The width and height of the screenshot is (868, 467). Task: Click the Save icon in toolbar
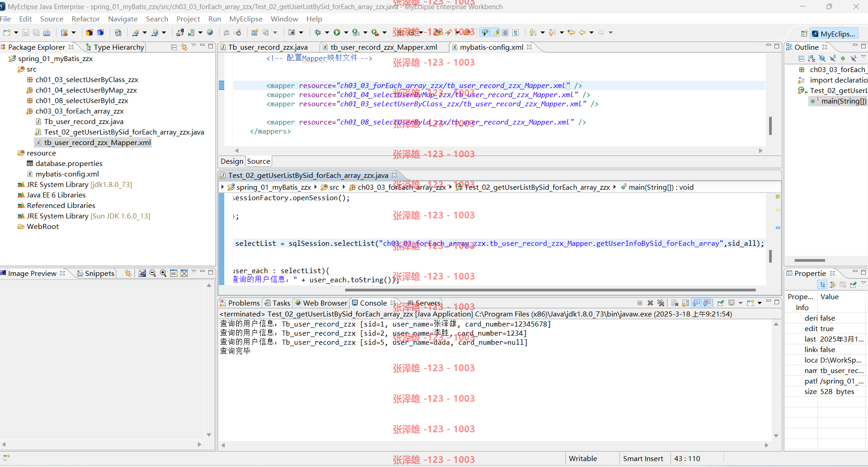[26, 32]
